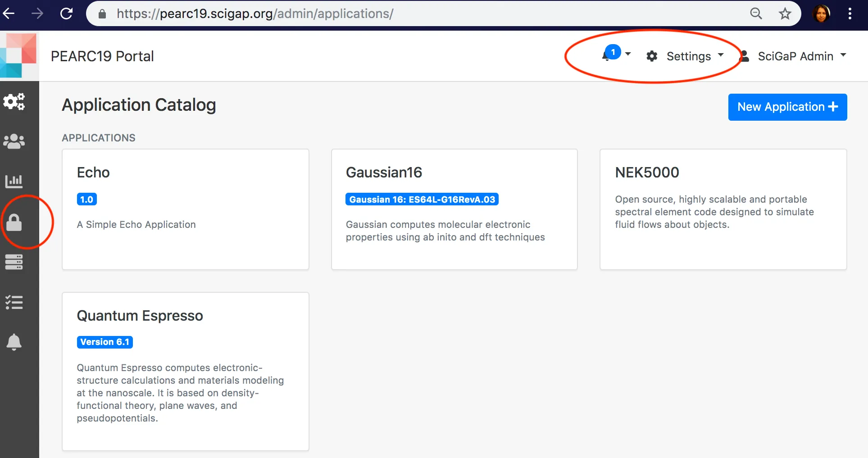Image resolution: width=868 pixels, height=458 pixels.
Task: Click 'A Simple Echo Application' description
Action: [x=136, y=224]
